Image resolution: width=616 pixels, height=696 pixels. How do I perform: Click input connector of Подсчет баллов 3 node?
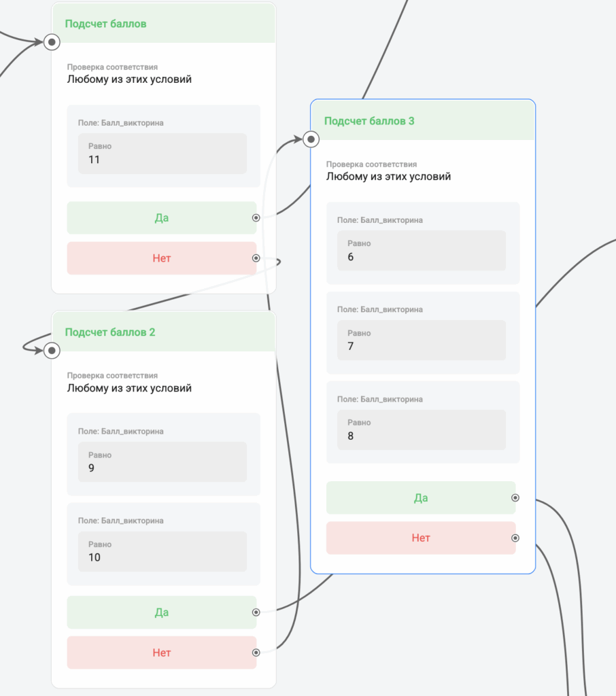(x=311, y=139)
